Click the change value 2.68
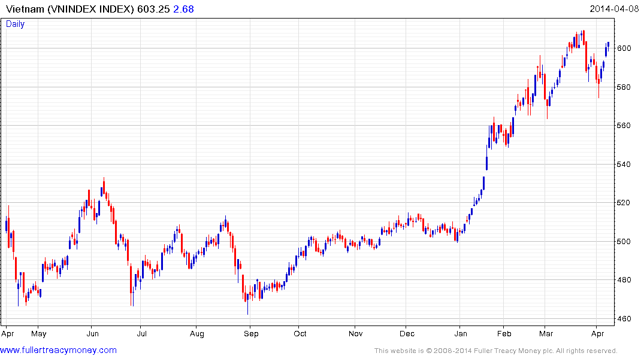Viewport: 644px width, 359px height. coord(183,9)
